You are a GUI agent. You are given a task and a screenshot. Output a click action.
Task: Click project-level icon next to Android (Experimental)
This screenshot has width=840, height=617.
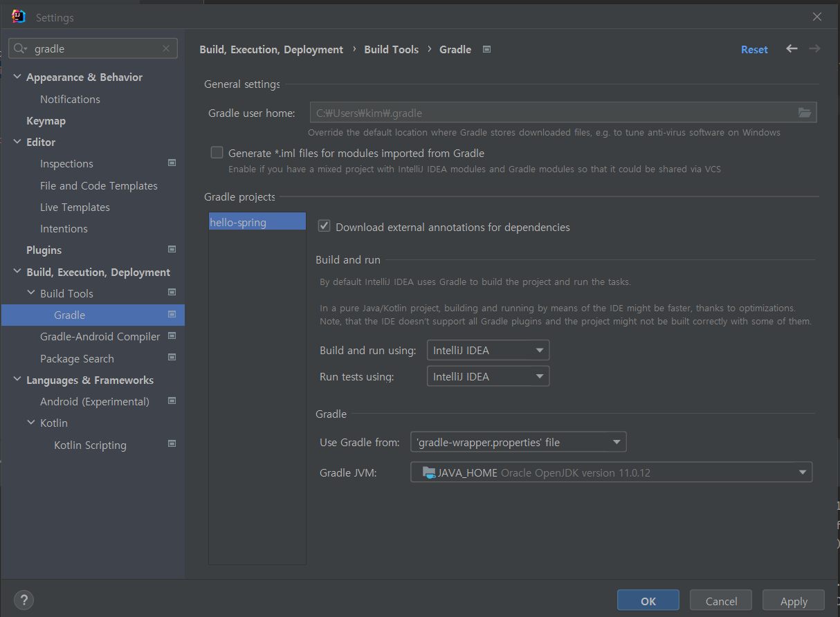pyautogui.click(x=172, y=401)
